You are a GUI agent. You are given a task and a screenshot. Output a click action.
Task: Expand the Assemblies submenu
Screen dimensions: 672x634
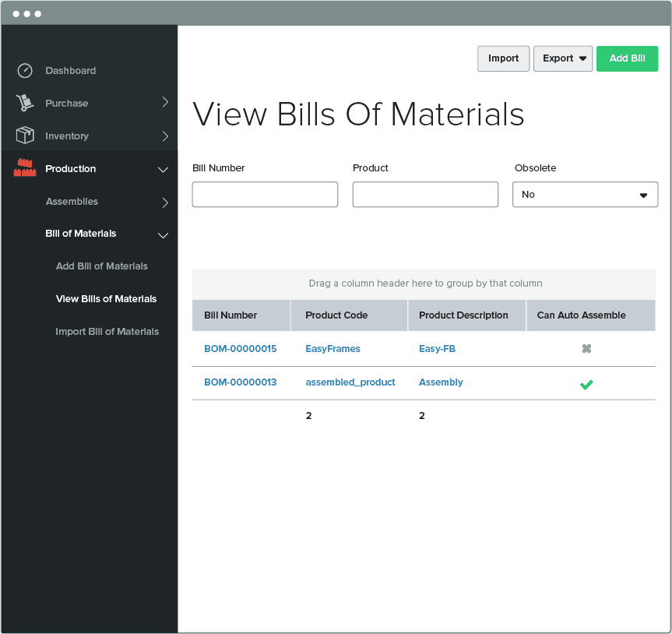click(164, 202)
